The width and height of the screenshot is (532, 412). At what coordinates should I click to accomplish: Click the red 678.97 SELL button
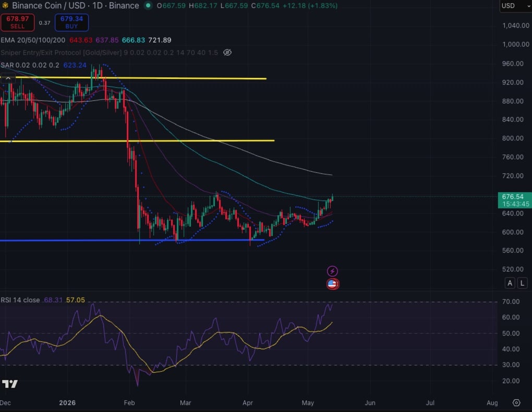(17, 22)
